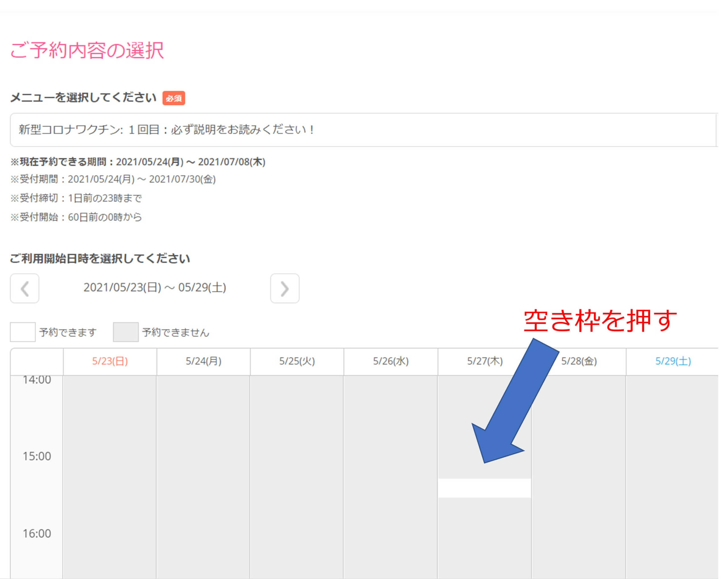Click the 5/26(水) column header
This screenshot has height=579, width=728.
pos(391,361)
